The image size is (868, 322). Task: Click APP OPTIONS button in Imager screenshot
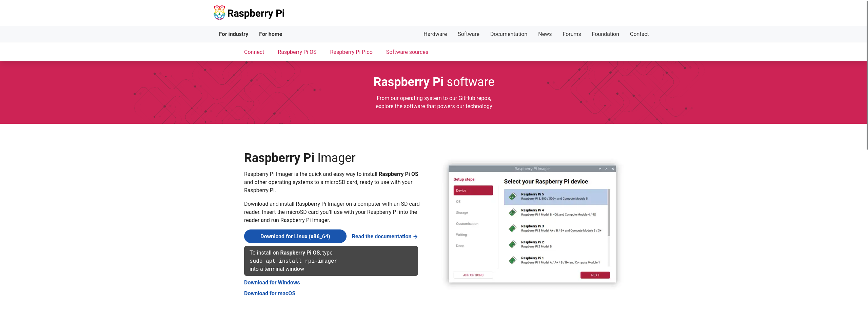(473, 275)
